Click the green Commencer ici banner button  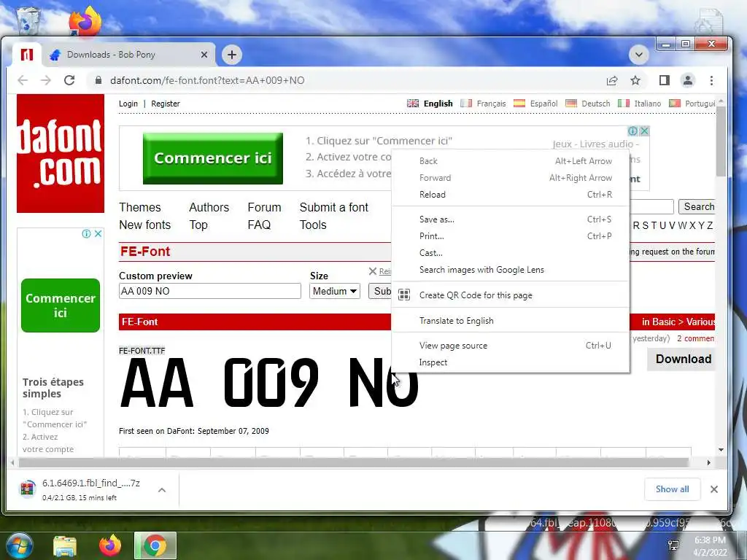click(213, 158)
